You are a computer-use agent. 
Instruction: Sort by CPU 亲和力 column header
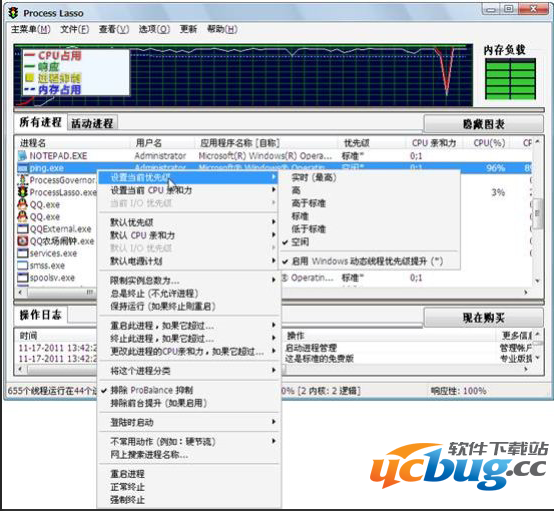coord(435,143)
